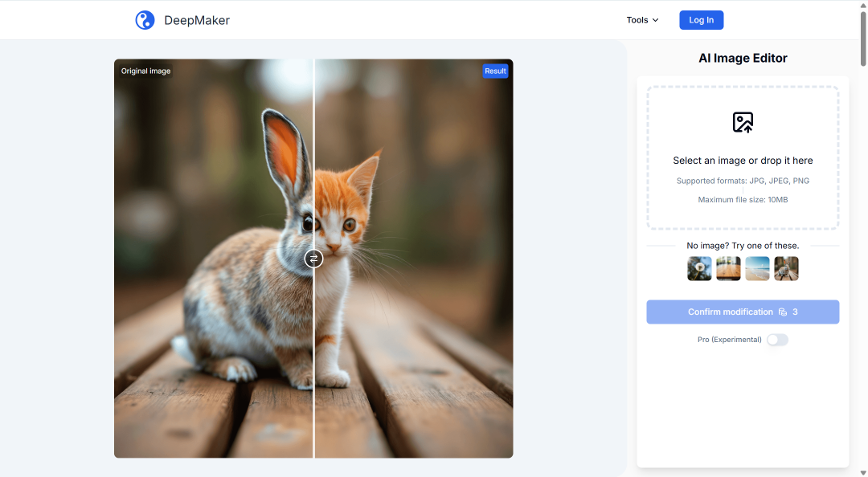This screenshot has height=477, width=868.
Task: Click the Pro (Experimental) label
Action: pos(730,340)
